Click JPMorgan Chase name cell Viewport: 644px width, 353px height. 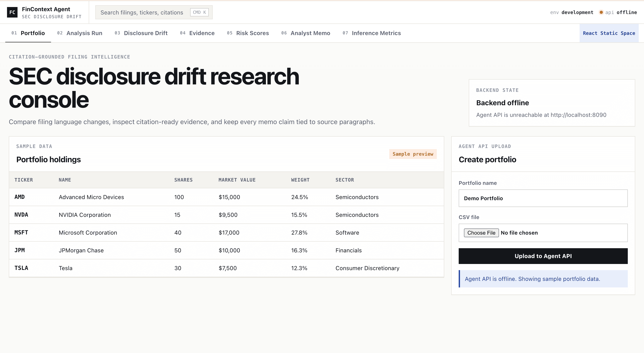(x=81, y=250)
